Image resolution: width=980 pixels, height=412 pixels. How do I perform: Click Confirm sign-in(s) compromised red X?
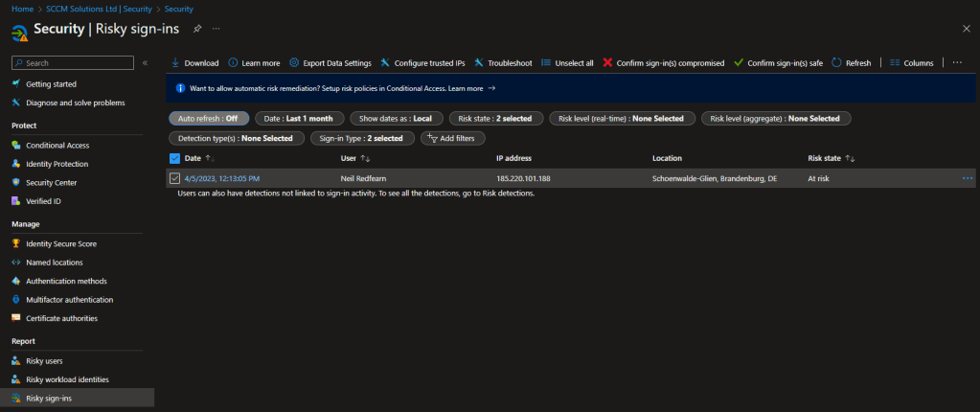(607, 63)
